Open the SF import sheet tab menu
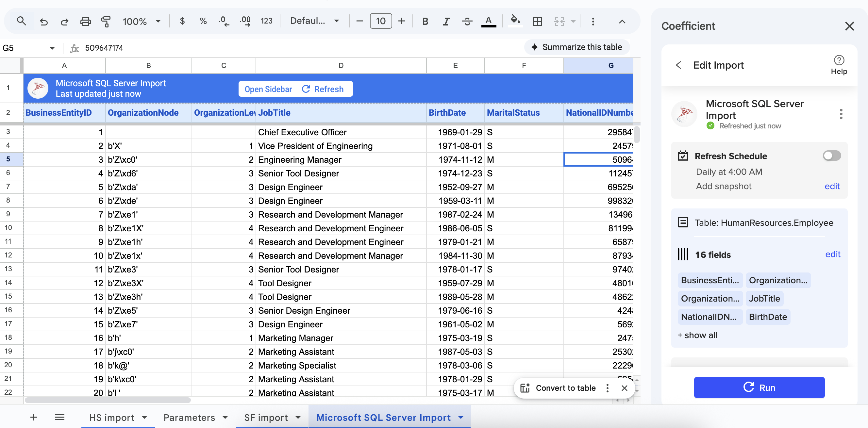This screenshot has width=868, height=428. click(298, 417)
